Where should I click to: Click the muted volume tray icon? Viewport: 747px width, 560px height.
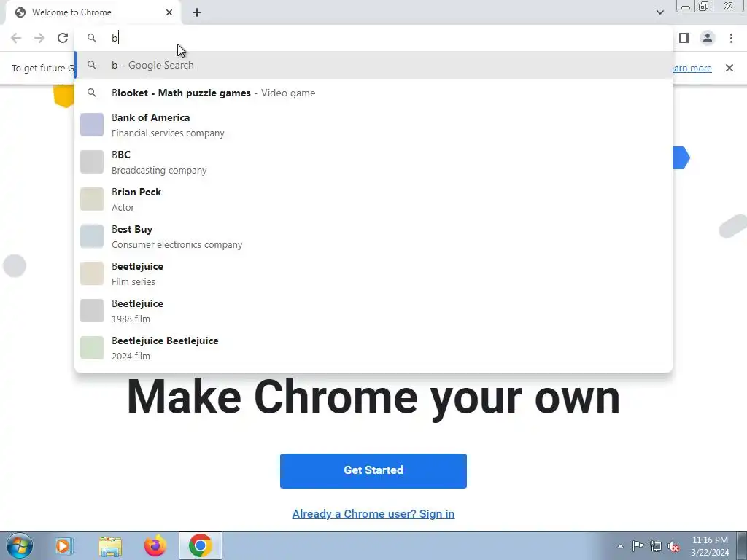(673, 546)
